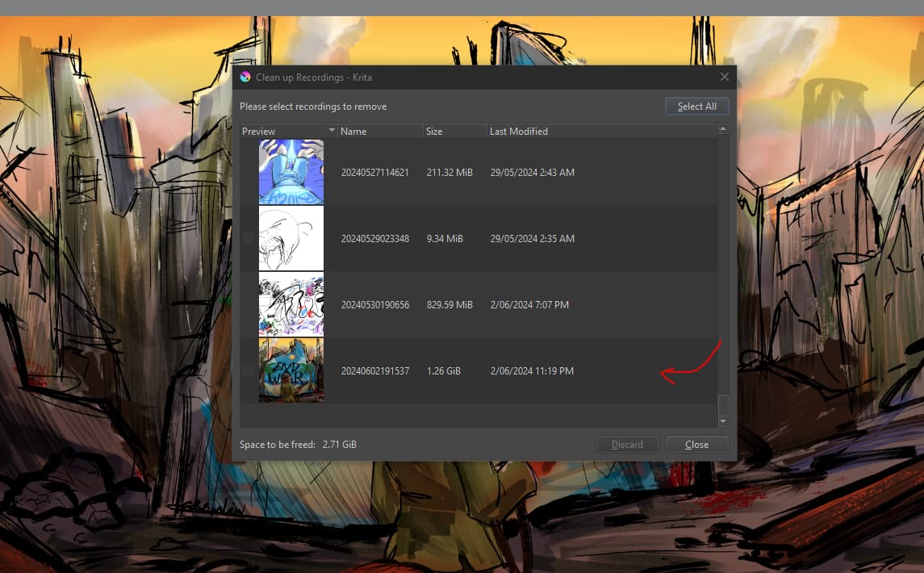Sort recordings by the Name column header
Screen dimensions: 924x573
coord(380,131)
